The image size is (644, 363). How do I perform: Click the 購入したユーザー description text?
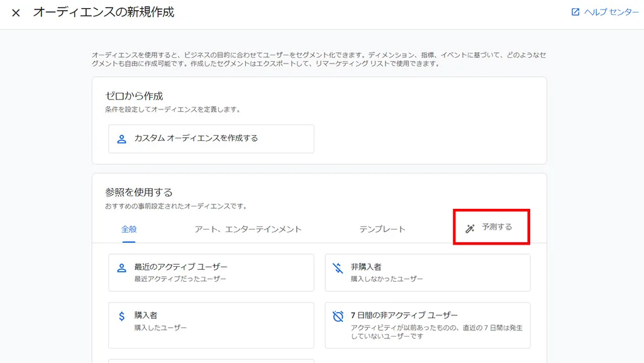(x=160, y=328)
